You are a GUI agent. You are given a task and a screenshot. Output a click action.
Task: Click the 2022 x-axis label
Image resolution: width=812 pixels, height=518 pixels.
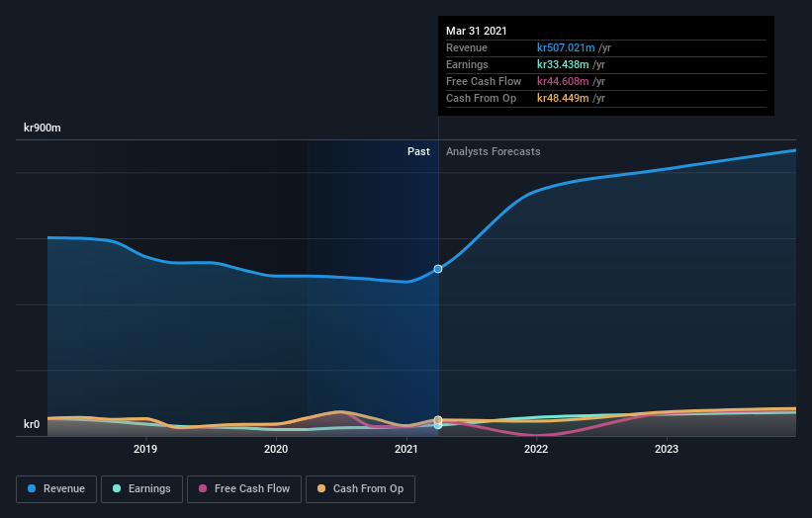tap(536, 449)
